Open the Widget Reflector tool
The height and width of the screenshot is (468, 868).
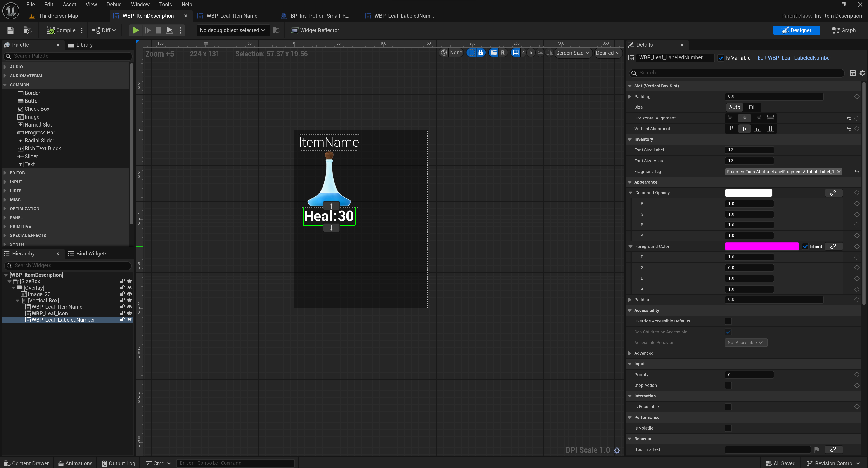[x=315, y=30]
